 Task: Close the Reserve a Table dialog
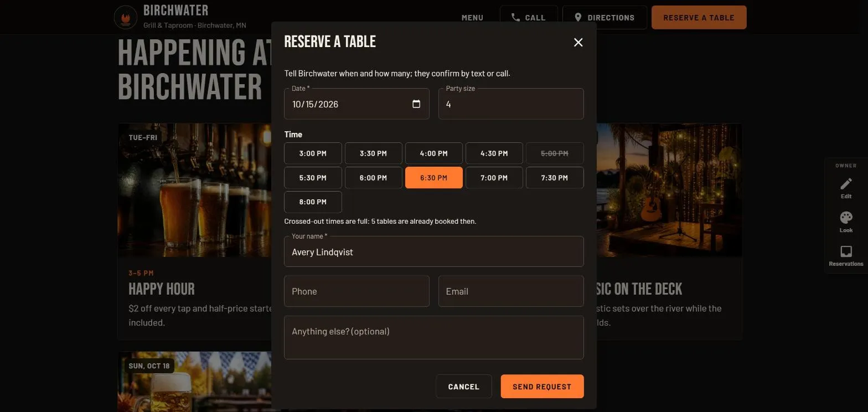point(578,42)
